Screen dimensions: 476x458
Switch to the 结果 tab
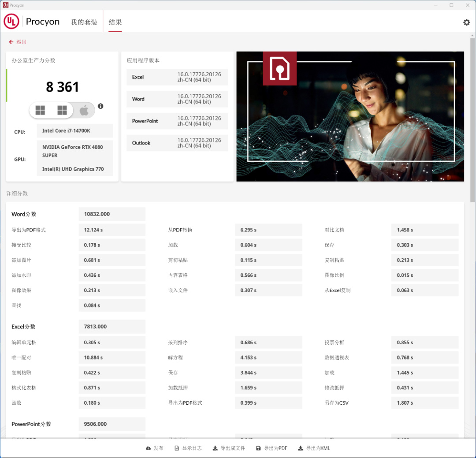tap(115, 22)
